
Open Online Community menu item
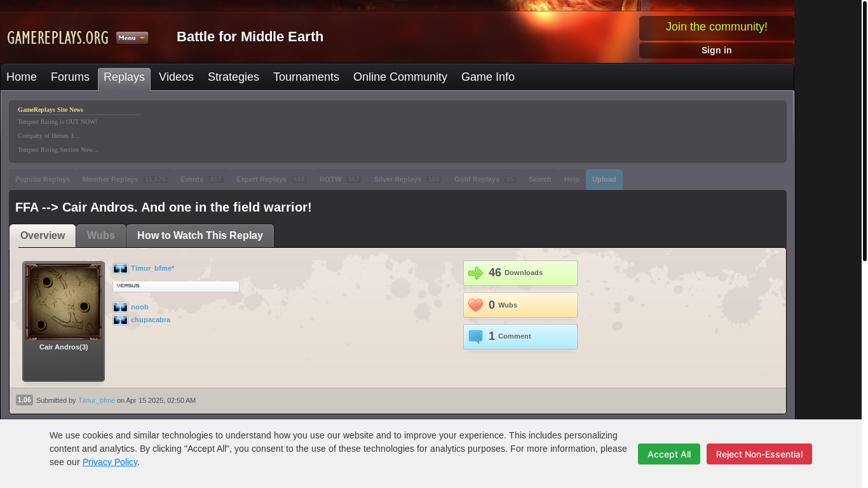click(x=400, y=78)
